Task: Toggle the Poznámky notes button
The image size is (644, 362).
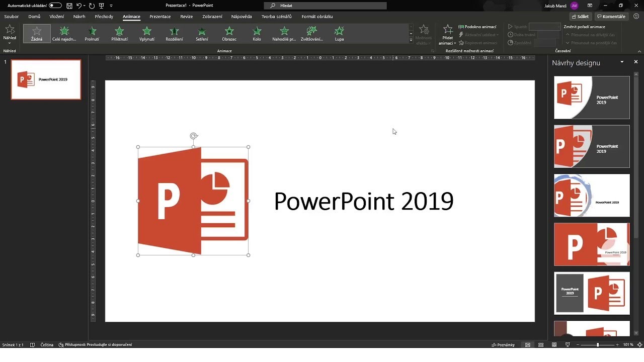Action: (503, 345)
